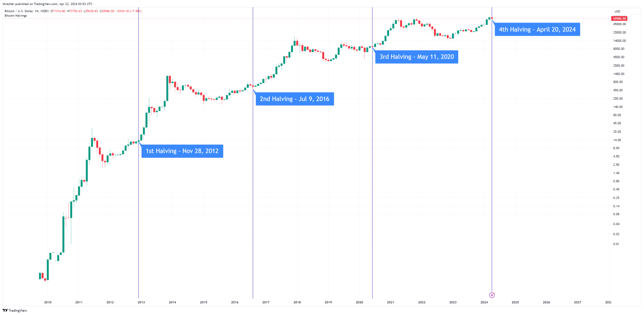Select the 3rd Halving - May 11, 2020 callout
Screen dimensions: 644x315
pyautogui.click(x=417, y=57)
